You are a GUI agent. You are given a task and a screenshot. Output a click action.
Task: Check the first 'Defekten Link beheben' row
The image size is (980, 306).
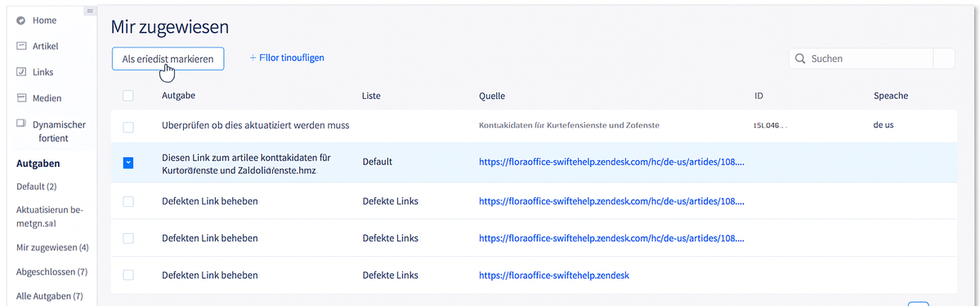[128, 201]
